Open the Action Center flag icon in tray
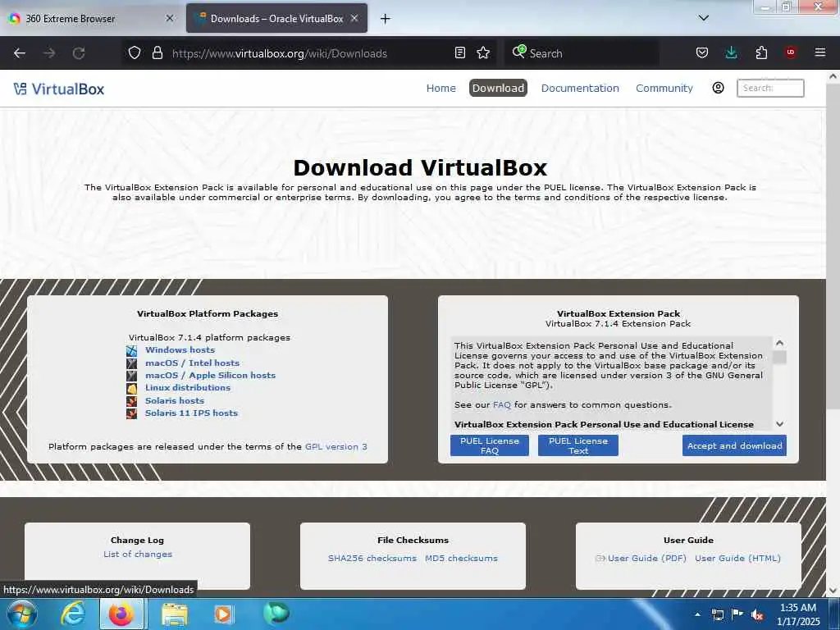This screenshot has height=630, width=840. pyautogui.click(x=737, y=614)
